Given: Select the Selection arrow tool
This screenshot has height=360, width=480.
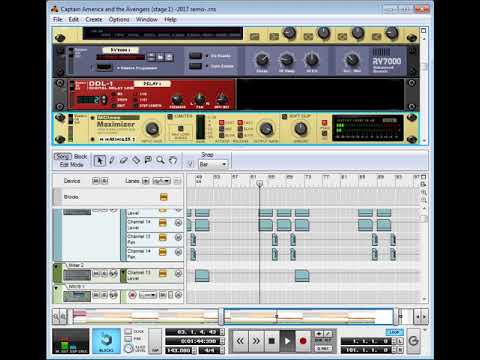Looking at the screenshot, I should (99, 160).
